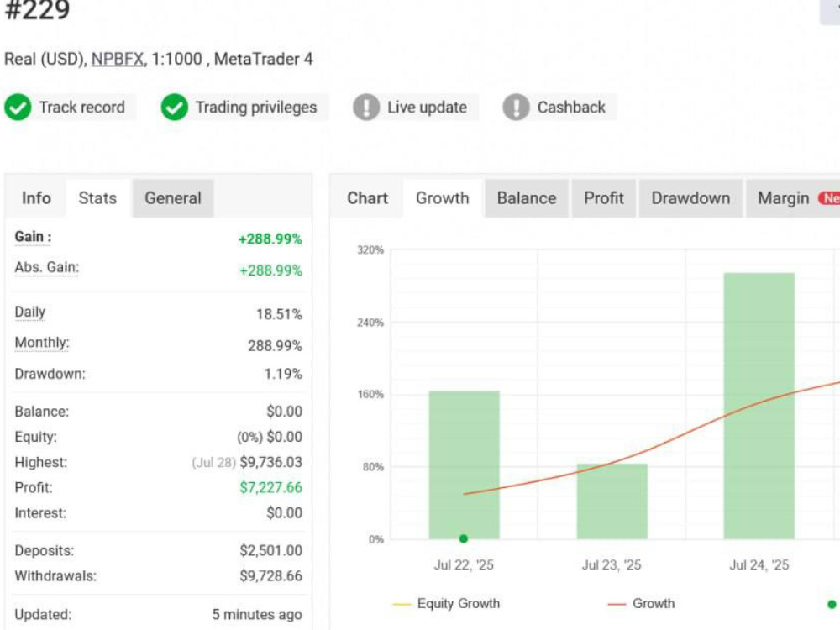Click the Cashback status label

click(x=571, y=108)
